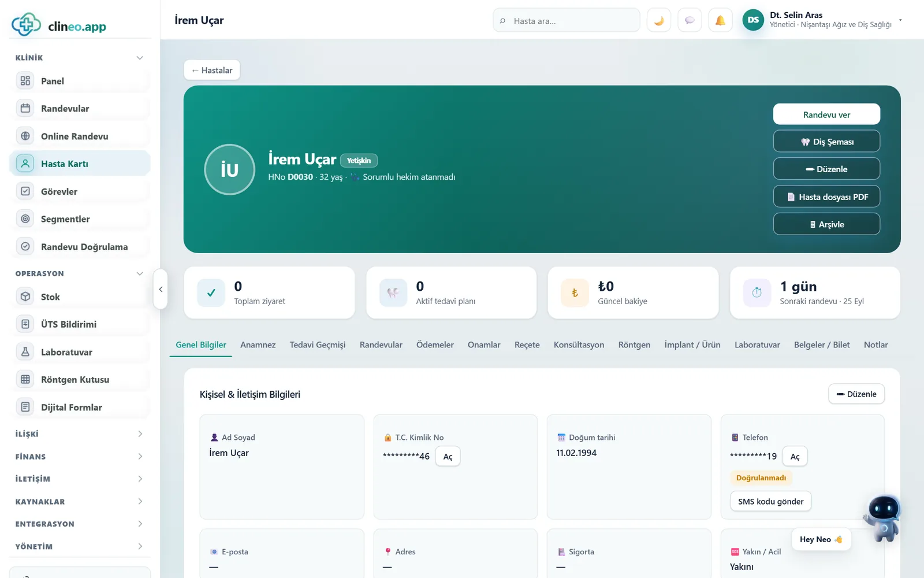
Task: Open the Görevler checkmark icon
Action: pyautogui.click(x=25, y=191)
